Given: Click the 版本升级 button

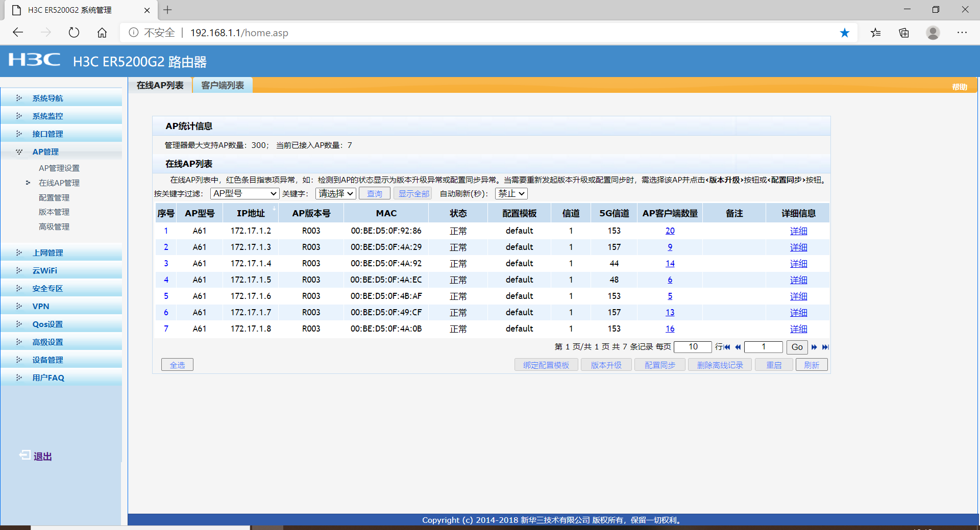Looking at the screenshot, I should [606, 365].
